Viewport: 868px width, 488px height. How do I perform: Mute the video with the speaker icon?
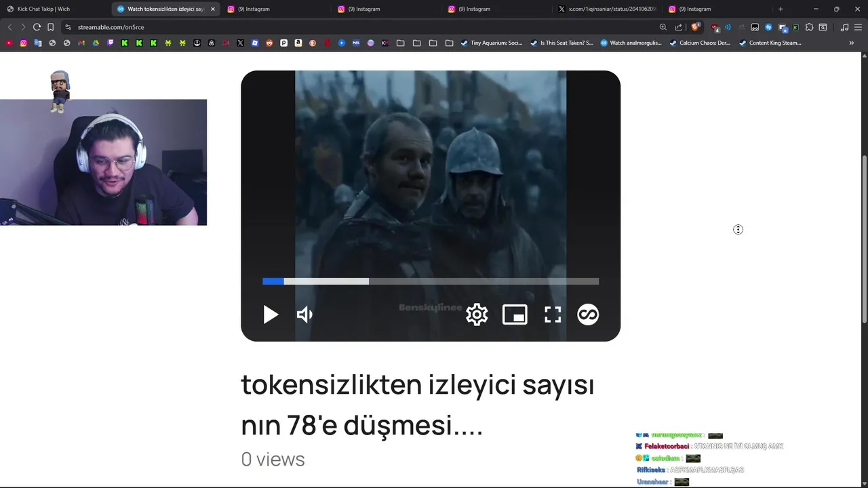pos(304,314)
